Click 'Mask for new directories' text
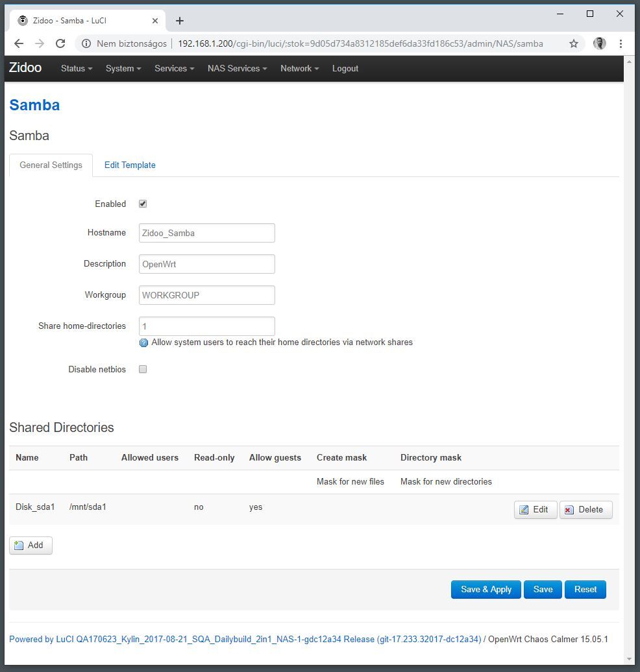Viewport: 640px width, 672px height. [446, 482]
